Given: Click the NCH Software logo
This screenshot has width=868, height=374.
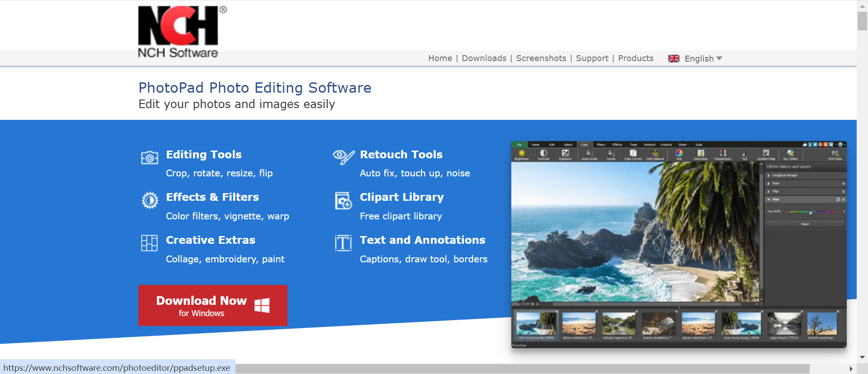Looking at the screenshot, I should tap(182, 32).
